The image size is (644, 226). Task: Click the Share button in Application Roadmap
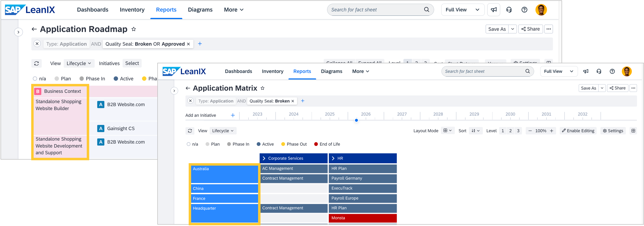tap(530, 29)
